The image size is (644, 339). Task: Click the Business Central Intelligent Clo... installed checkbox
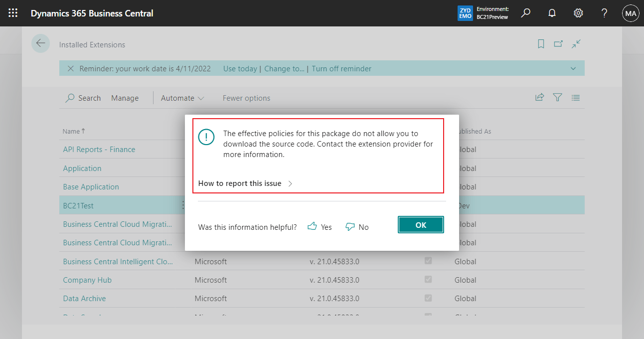[428, 261]
